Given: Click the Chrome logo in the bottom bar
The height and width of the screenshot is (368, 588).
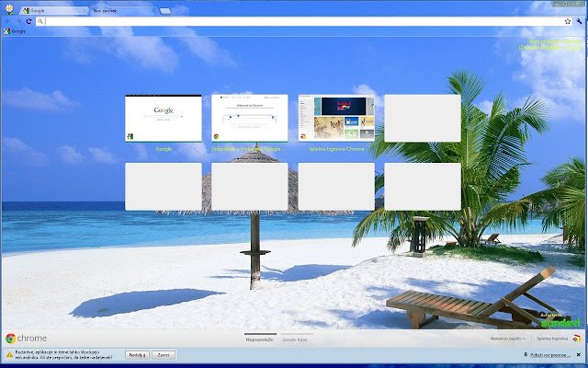Looking at the screenshot, I should click(x=27, y=339).
